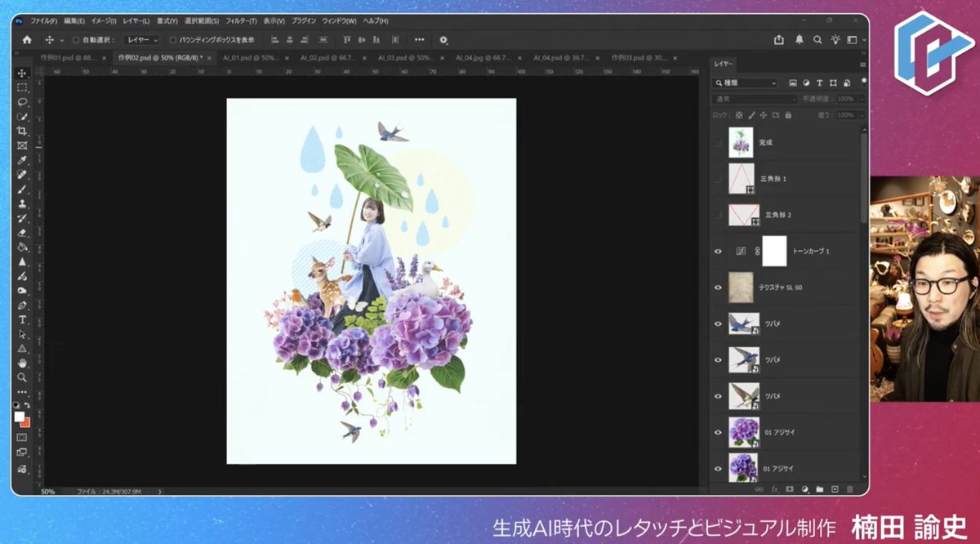This screenshot has width=980, height=544.
Task: Show the hidden 三角形 2 layer
Action: click(x=719, y=215)
